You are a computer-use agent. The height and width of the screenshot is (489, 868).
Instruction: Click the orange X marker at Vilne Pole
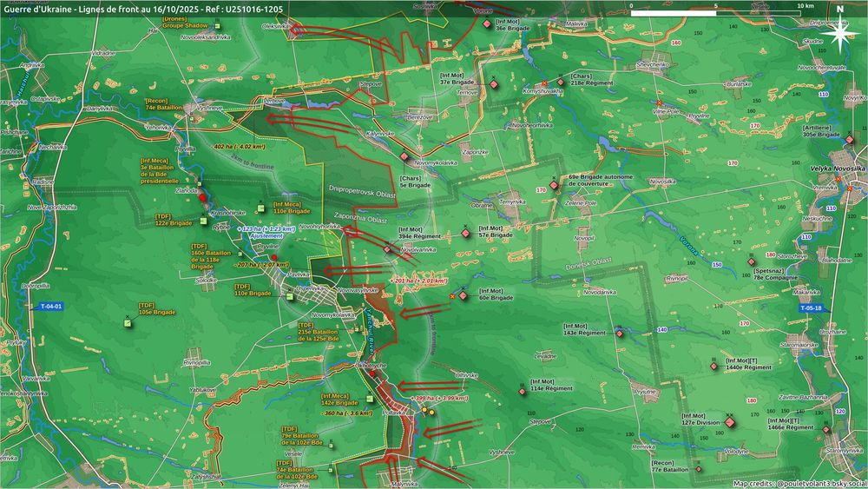(660, 103)
